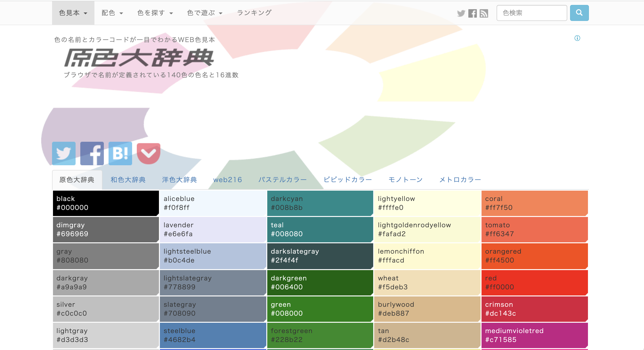The image size is (644, 350).
Task: Switch to the 和色大辞典 tab
Action: (128, 180)
